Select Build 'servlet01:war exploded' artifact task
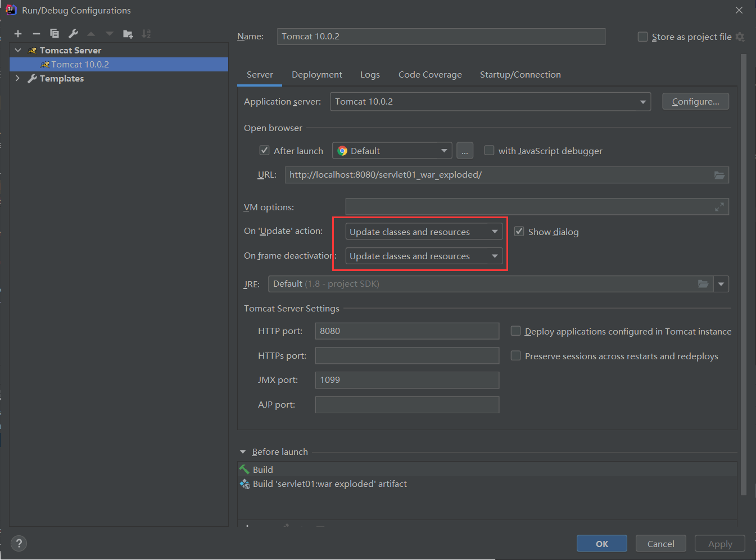Viewport: 756px width, 560px height. click(487, 484)
